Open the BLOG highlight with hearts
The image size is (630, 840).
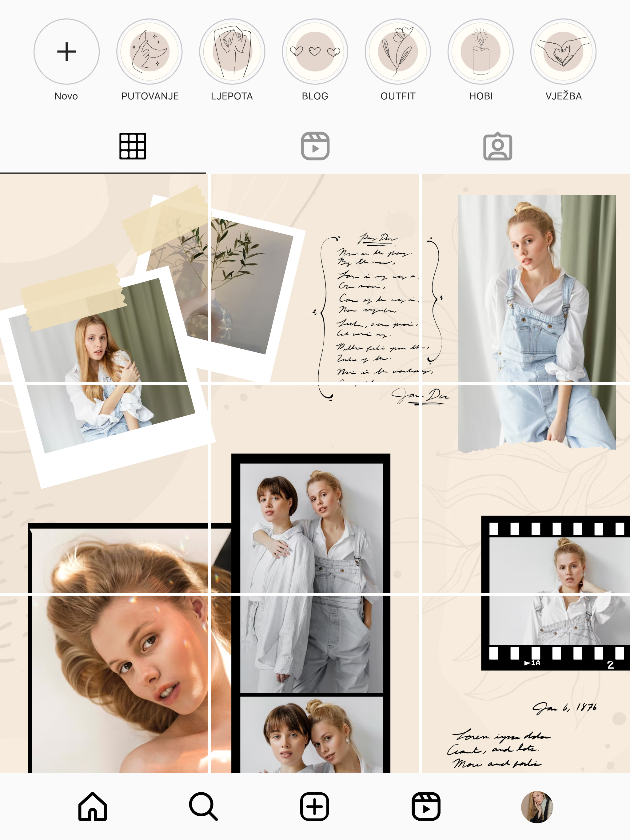[315, 52]
